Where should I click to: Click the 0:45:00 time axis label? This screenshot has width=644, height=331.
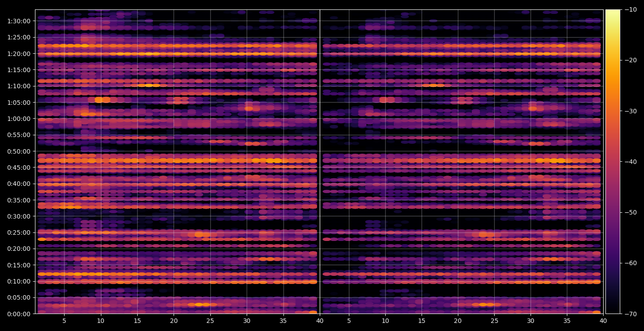(19, 168)
